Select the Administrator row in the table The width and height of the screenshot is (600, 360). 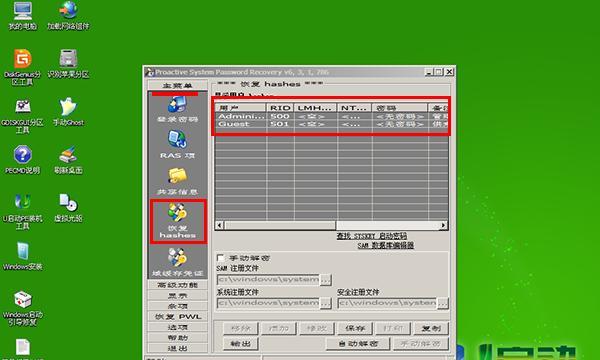(x=331, y=116)
